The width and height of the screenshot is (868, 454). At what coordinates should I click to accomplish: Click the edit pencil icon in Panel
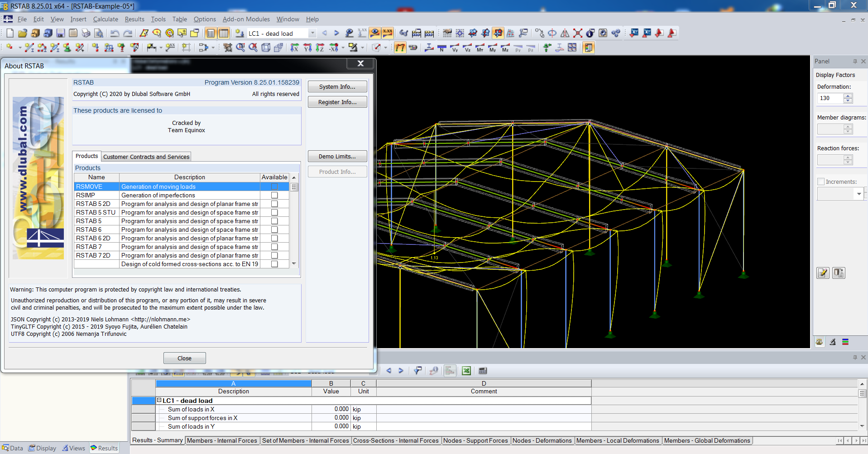[x=823, y=273]
